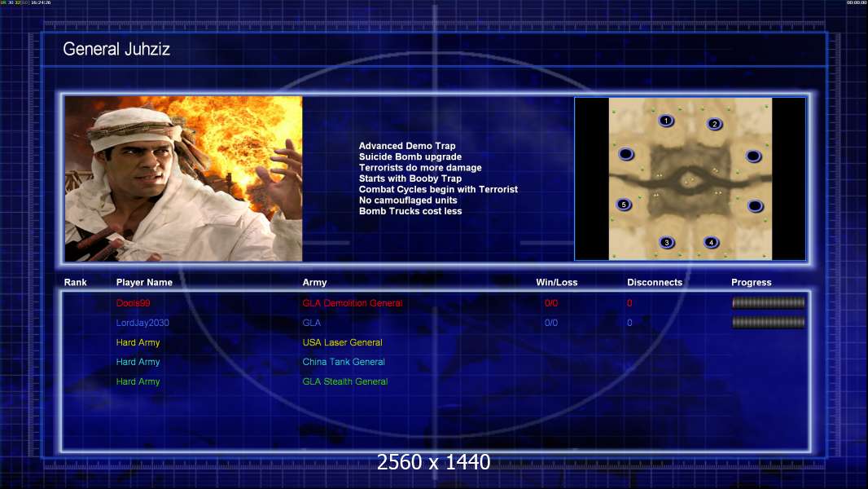This screenshot has height=489, width=868.
Task: Select the USA Laser General army row
Action: pos(342,342)
